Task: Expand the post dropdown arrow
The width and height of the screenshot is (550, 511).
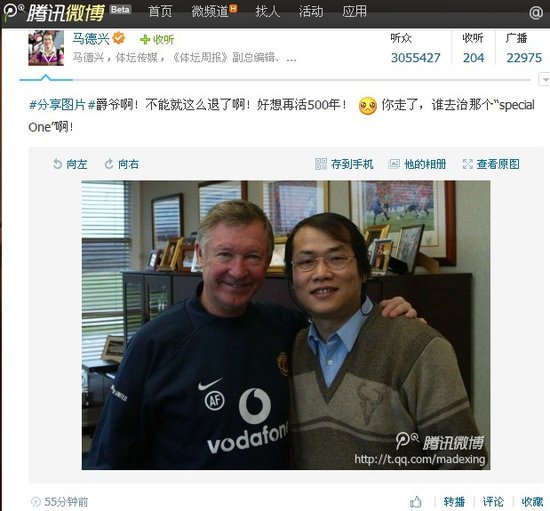Action: (x=544, y=80)
